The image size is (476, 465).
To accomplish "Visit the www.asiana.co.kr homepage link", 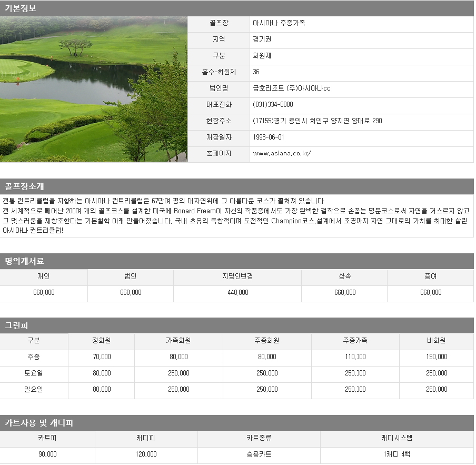I will click(x=282, y=154).
